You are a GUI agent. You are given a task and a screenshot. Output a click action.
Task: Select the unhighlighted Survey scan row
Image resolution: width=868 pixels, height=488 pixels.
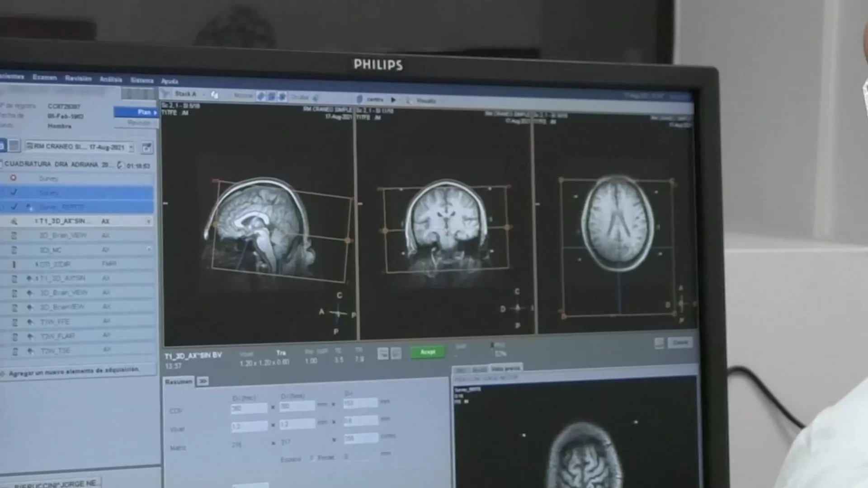pos(77,178)
